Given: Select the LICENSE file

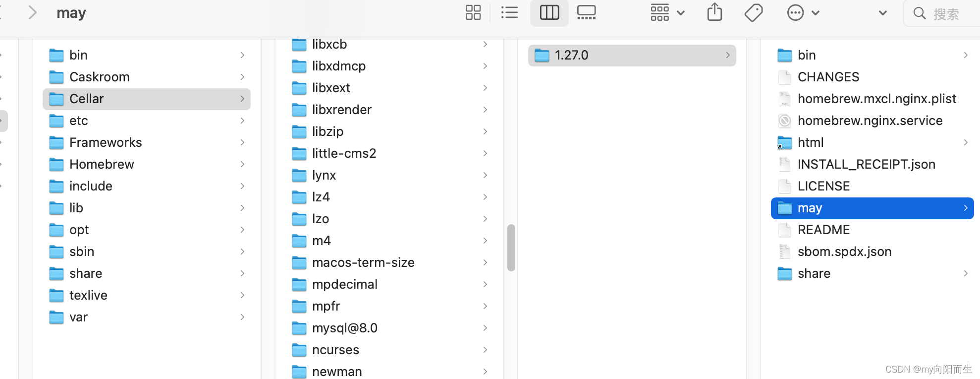Looking at the screenshot, I should coord(823,186).
